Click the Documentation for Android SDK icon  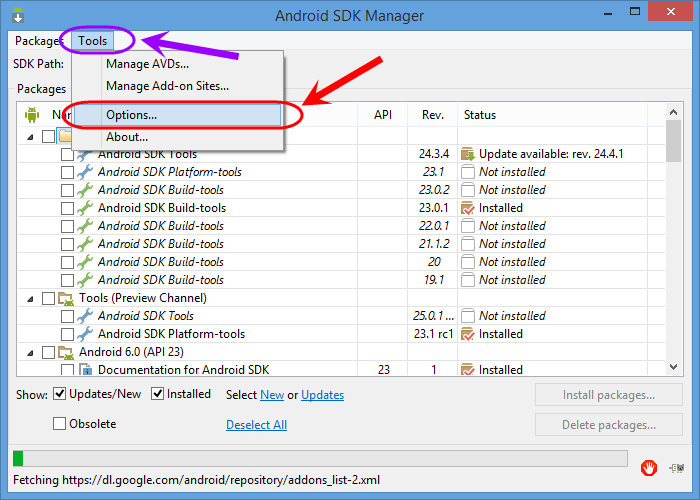(x=85, y=369)
